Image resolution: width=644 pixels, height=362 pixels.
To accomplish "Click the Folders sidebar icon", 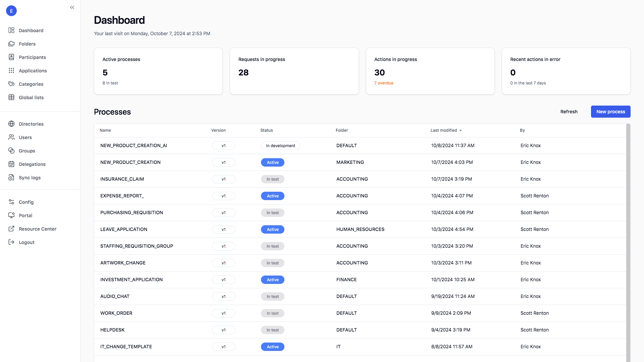I will [11, 44].
